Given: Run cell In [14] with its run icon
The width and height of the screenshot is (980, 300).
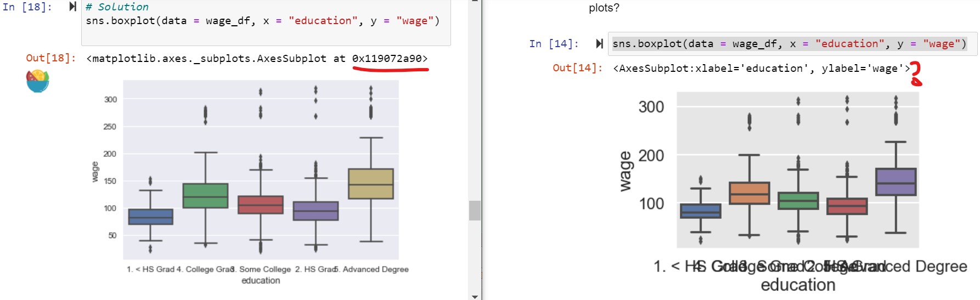Looking at the screenshot, I should (599, 44).
